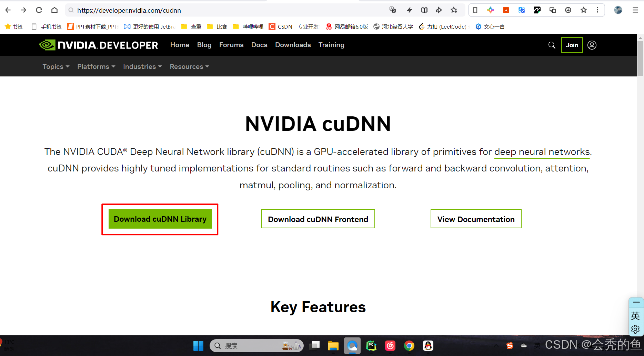Open QQ penguin icon in taskbar
The height and width of the screenshot is (356, 644).
(428, 346)
